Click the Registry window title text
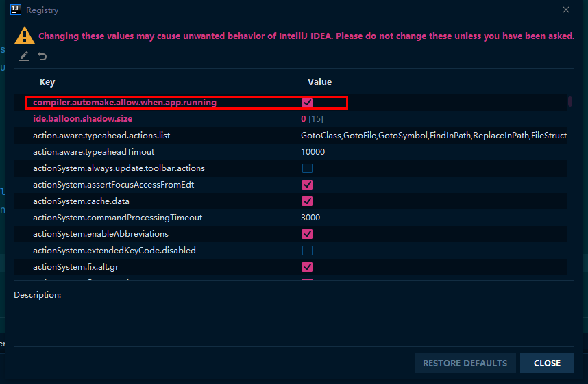 42,10
